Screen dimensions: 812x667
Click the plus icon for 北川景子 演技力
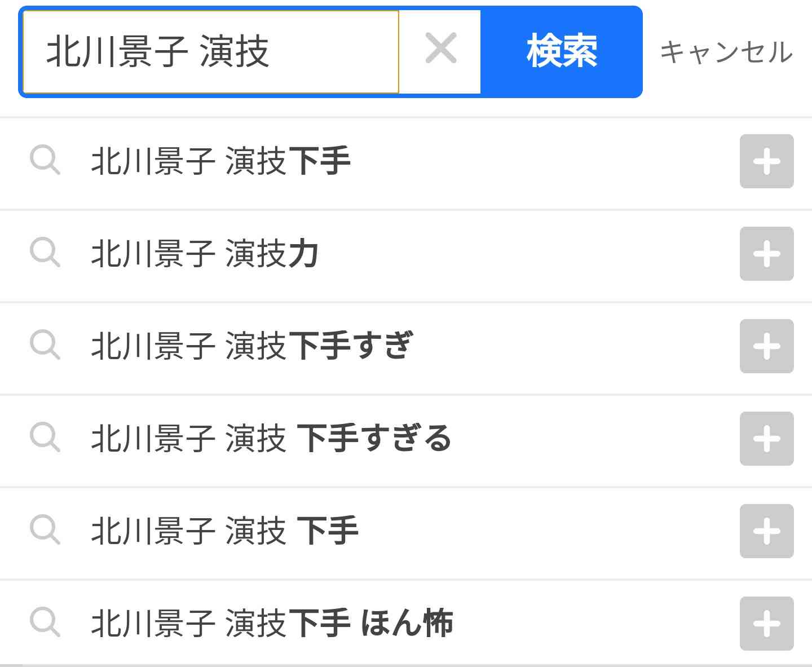point(766,255)
